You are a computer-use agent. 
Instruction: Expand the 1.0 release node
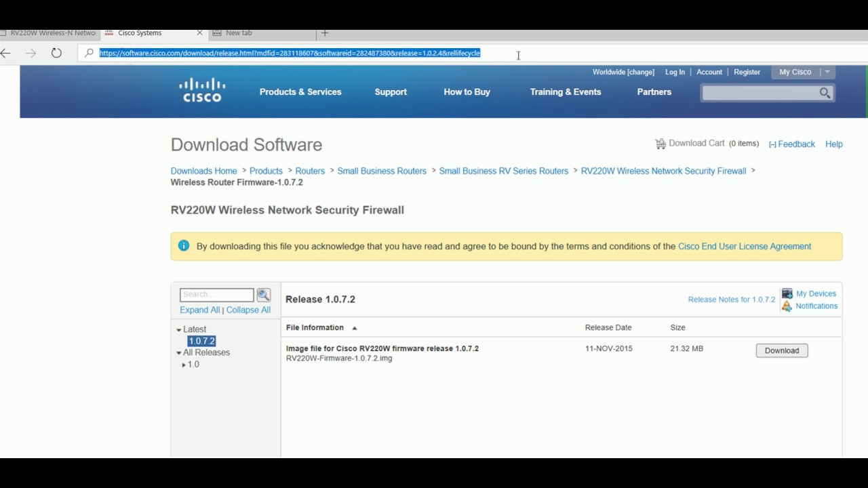(184, 365)
